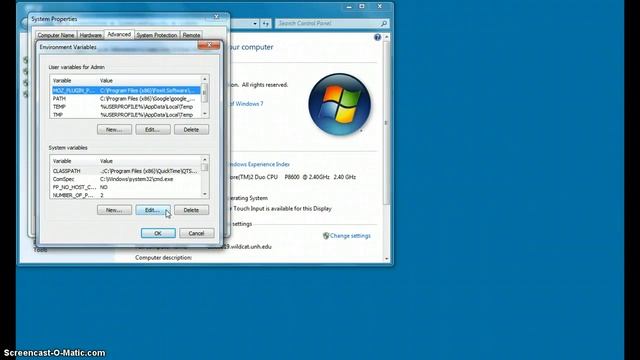
Task: Select MOZ_PLUGIN_P... user variable row
Action: tap(126, 90)
